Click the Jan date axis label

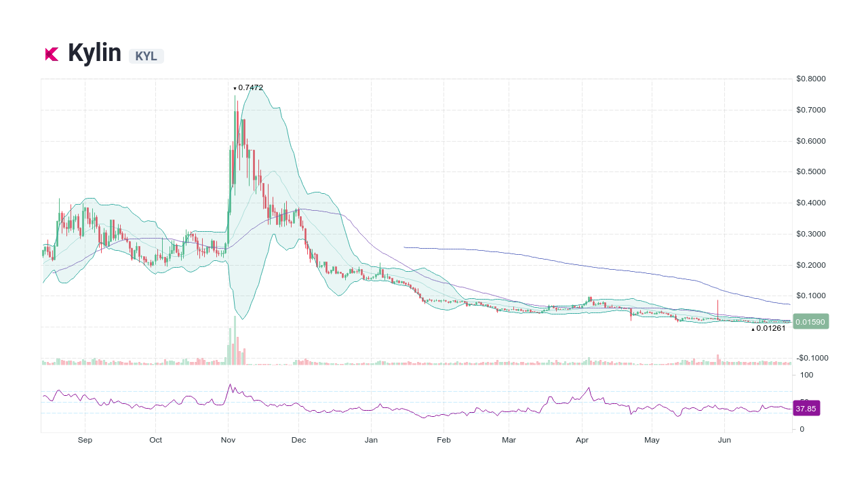click(371, 440)
